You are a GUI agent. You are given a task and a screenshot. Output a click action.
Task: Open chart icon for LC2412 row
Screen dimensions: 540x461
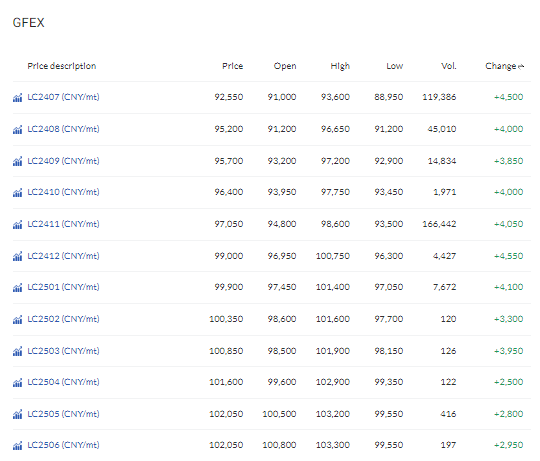(x=18, y=256)
